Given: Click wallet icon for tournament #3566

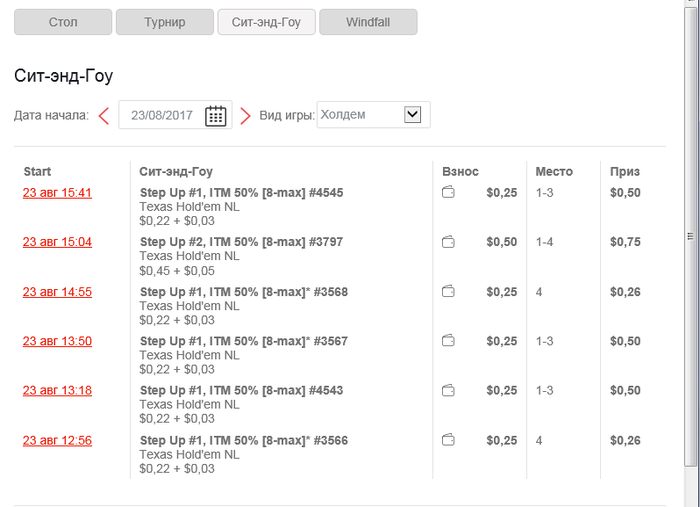Looking at the screenshot, I should click(x=449, y=440).
